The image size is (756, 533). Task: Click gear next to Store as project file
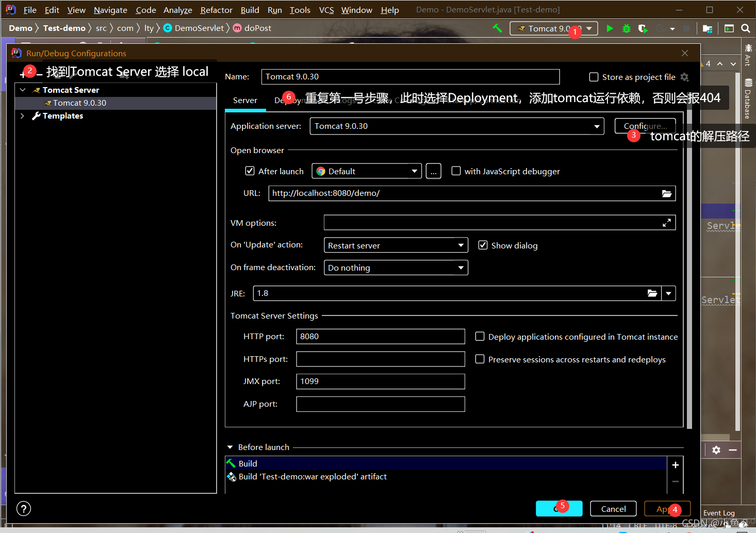coord(685,77)
